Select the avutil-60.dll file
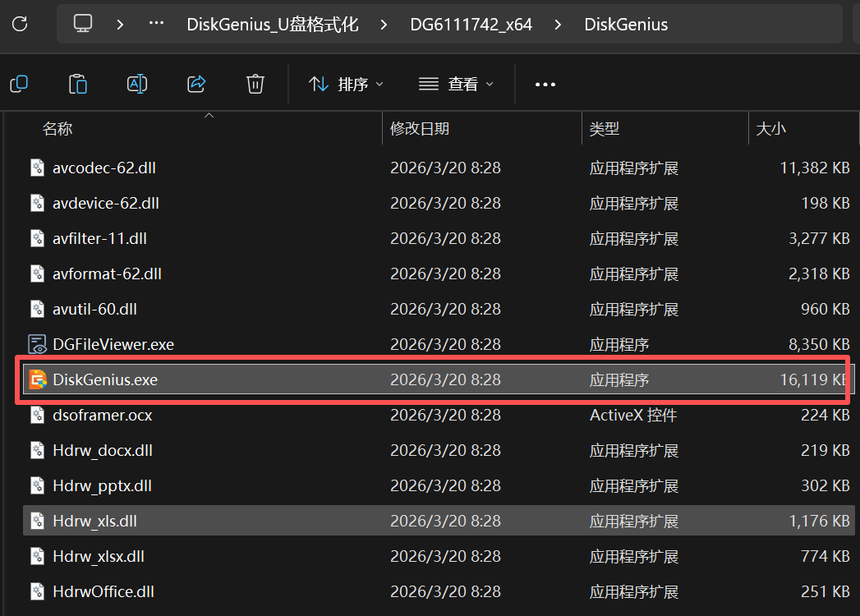This screenshot has height=616, width=860. click(439, 309)
